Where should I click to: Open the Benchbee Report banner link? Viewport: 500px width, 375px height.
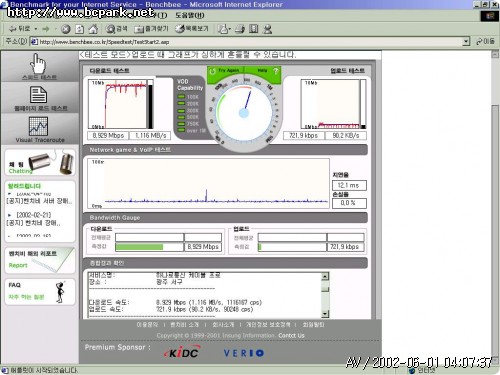(x=40, y=261)
